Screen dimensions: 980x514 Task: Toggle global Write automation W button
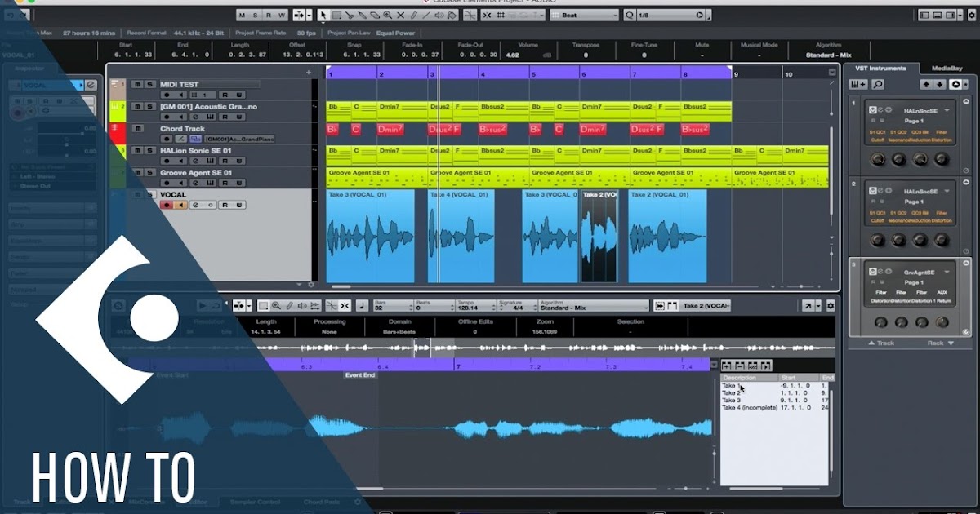282,15
